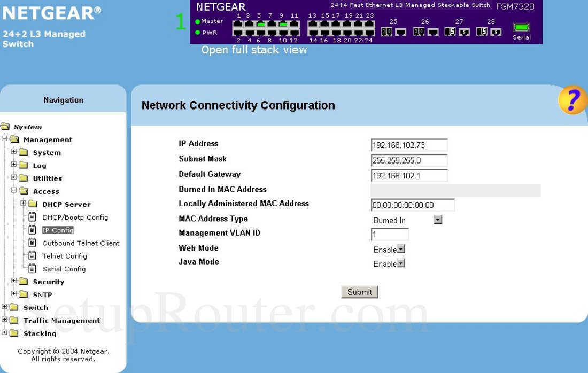Expand the Utilities tree node
This screenshot has height=373, width=588.
(14, 177)
